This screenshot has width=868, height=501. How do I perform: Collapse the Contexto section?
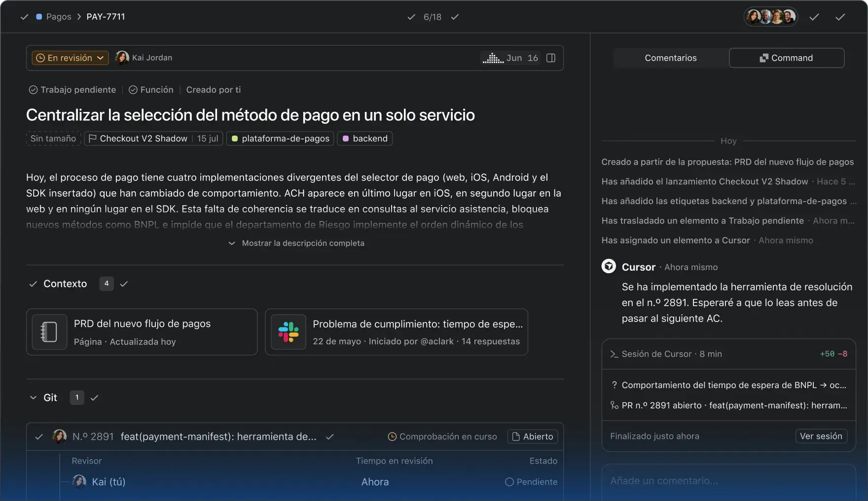tap(33, 284)
